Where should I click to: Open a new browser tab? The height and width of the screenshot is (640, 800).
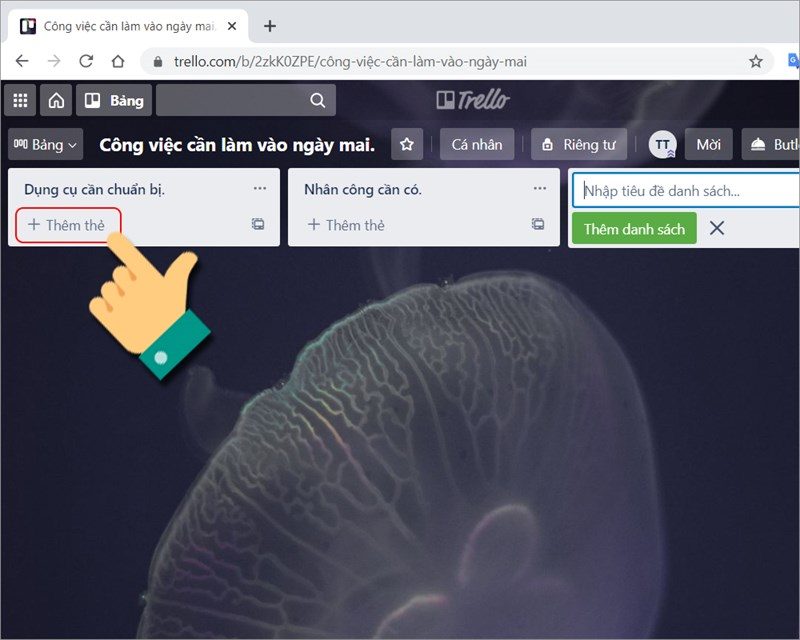tap(269, 26)
